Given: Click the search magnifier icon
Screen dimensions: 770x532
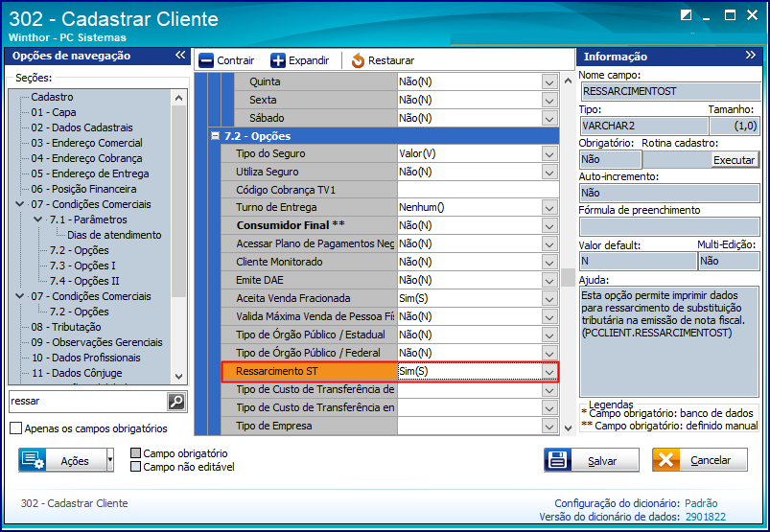Looking at the screenshot, I should coord(176,402).
